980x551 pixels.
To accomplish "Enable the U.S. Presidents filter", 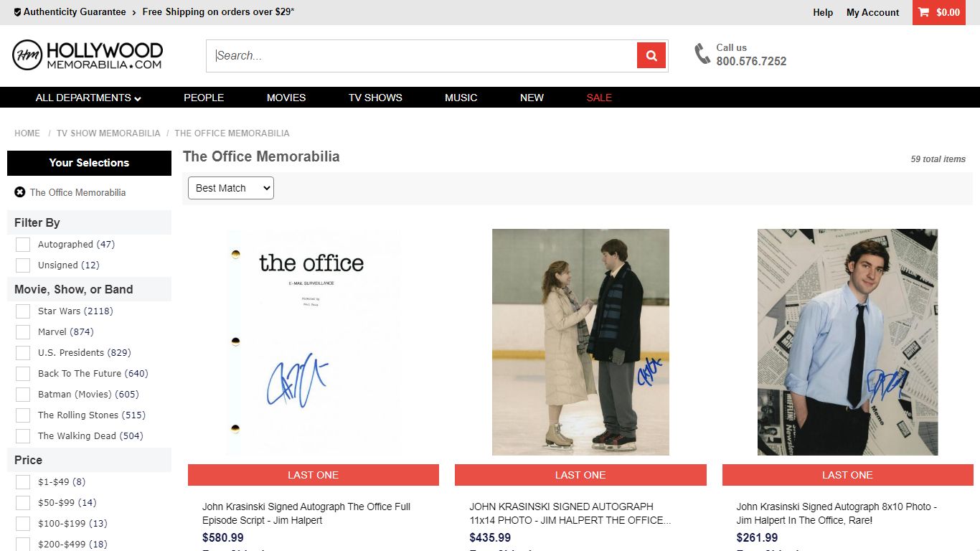I will (23, 353).
